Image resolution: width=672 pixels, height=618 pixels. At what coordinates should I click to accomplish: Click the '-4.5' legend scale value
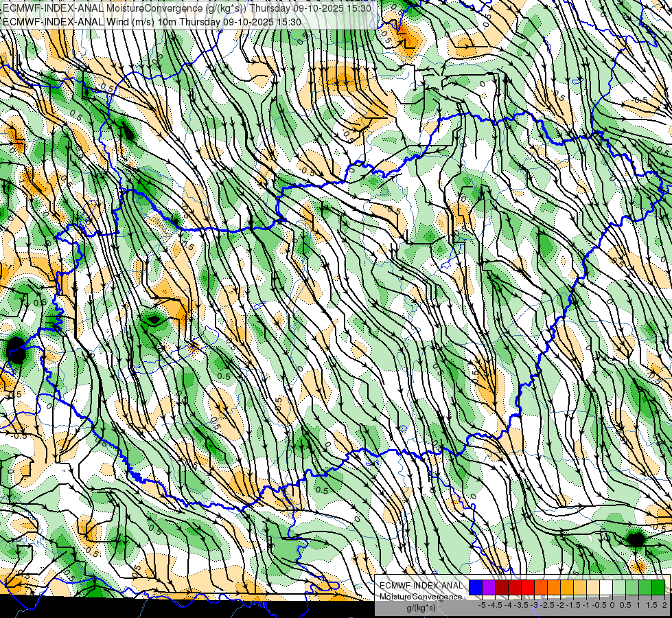495,605
